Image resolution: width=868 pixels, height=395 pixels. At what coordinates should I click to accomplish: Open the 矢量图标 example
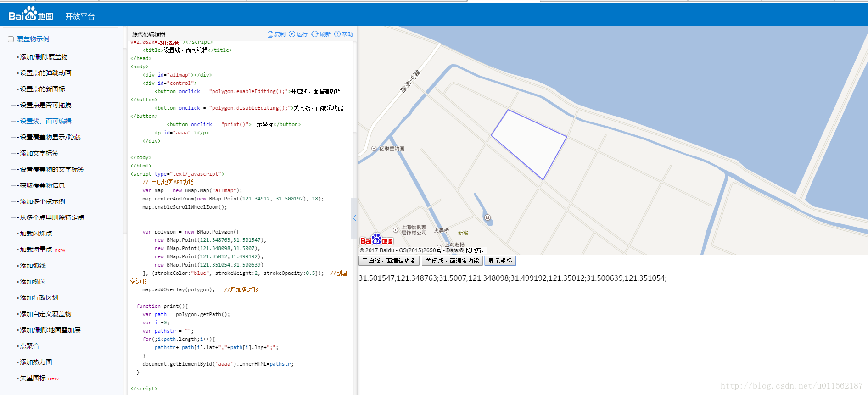coord(33,378)
